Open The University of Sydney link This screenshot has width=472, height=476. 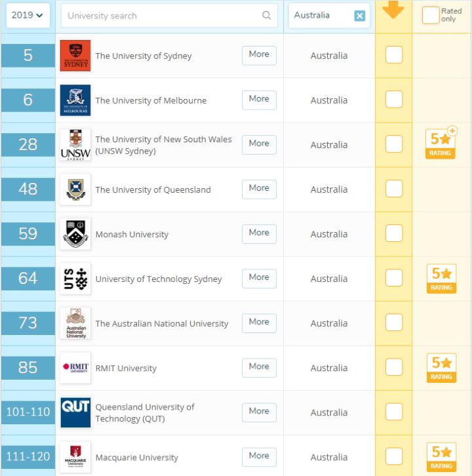(x=144, y=56)
